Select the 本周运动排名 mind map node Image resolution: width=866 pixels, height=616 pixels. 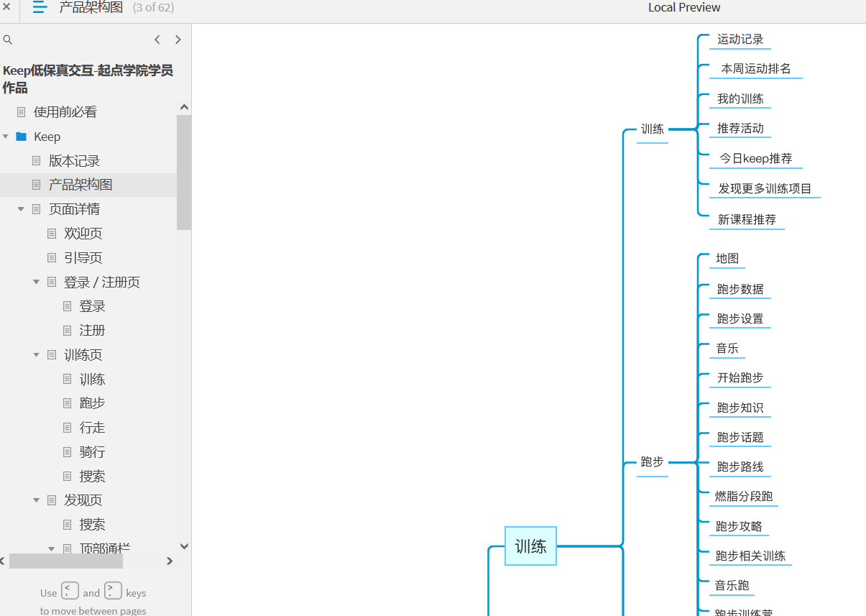[x=756, y=69]
